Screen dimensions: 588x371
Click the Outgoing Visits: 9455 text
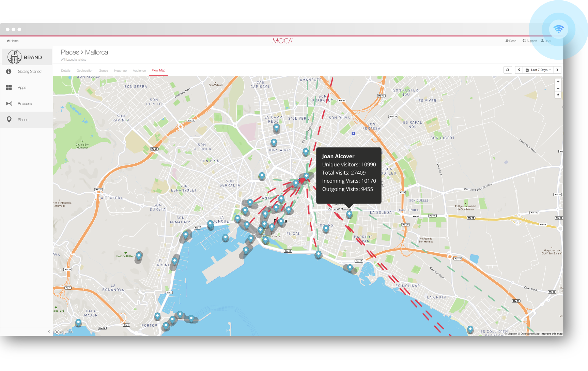(x=347, y=189)
